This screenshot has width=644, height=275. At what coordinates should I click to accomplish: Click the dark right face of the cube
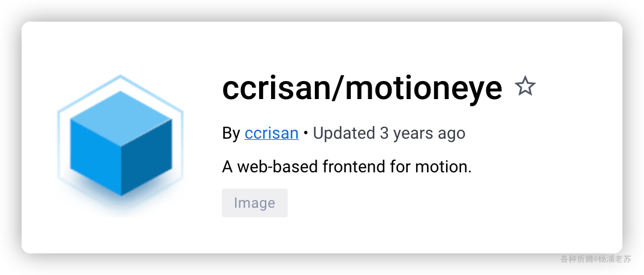click(x=147, y=157)
